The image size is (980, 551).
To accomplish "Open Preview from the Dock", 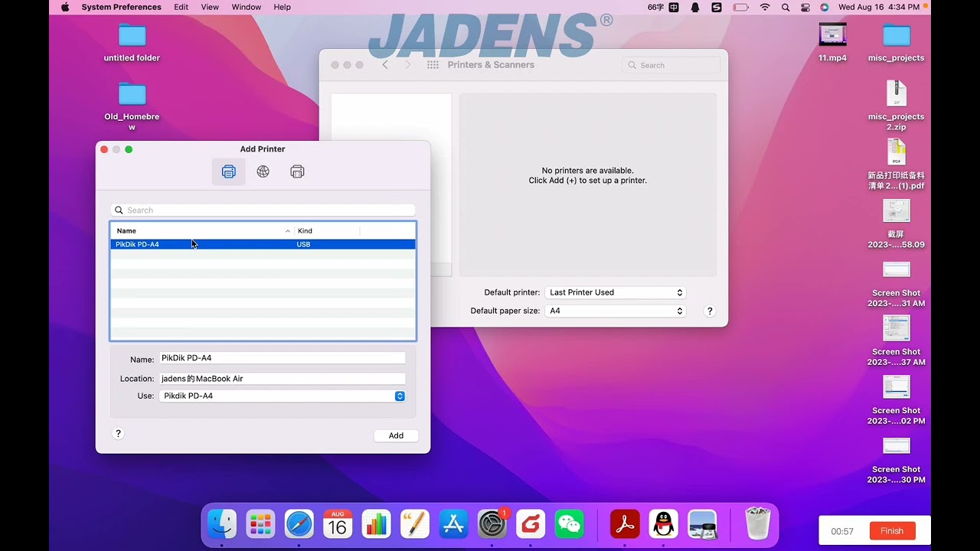I will coord(702,524).
